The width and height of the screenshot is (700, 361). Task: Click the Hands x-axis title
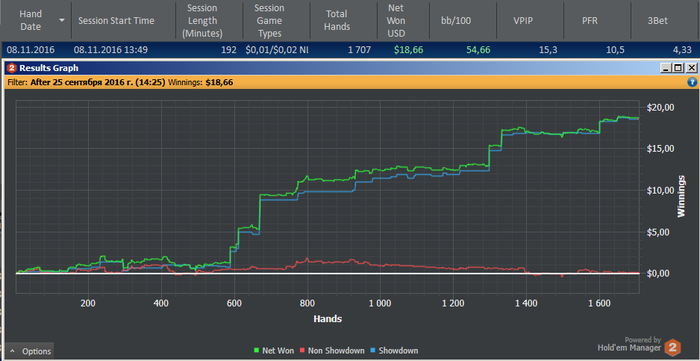click(328, 319)
